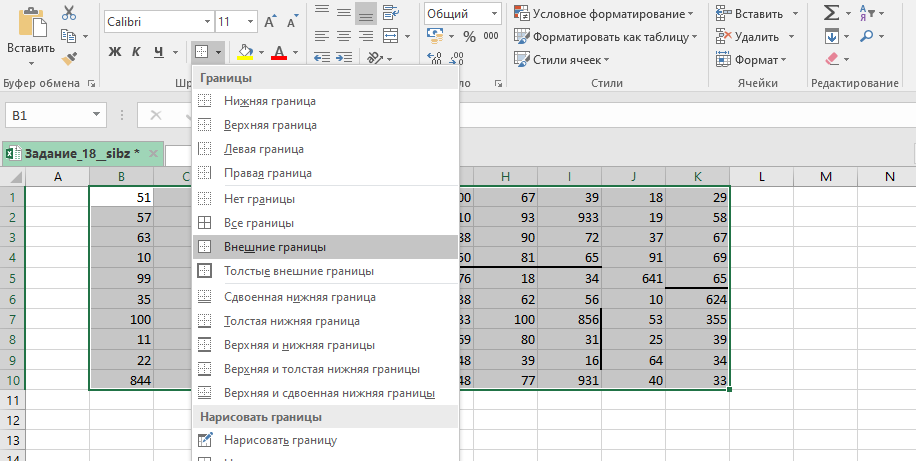916x461 pixels.
Task: Click the AutoSum sigma icon
Action: (831, 13)
